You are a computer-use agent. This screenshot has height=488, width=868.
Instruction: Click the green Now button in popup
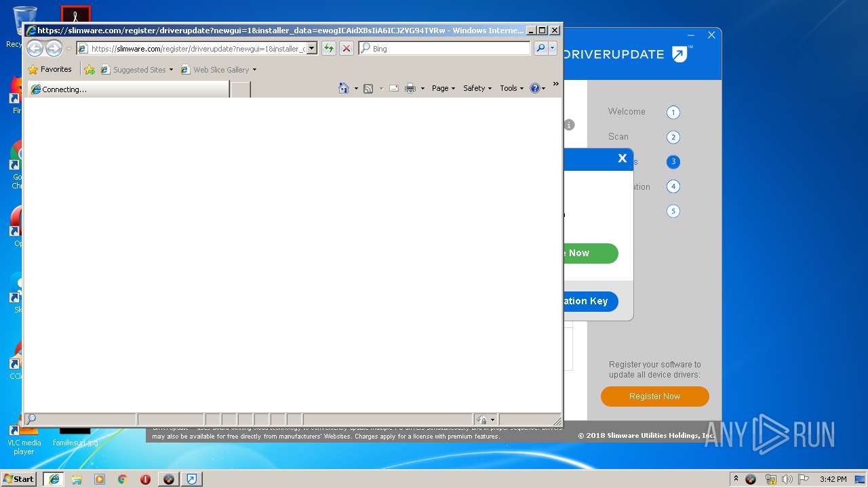coord(591,253)
